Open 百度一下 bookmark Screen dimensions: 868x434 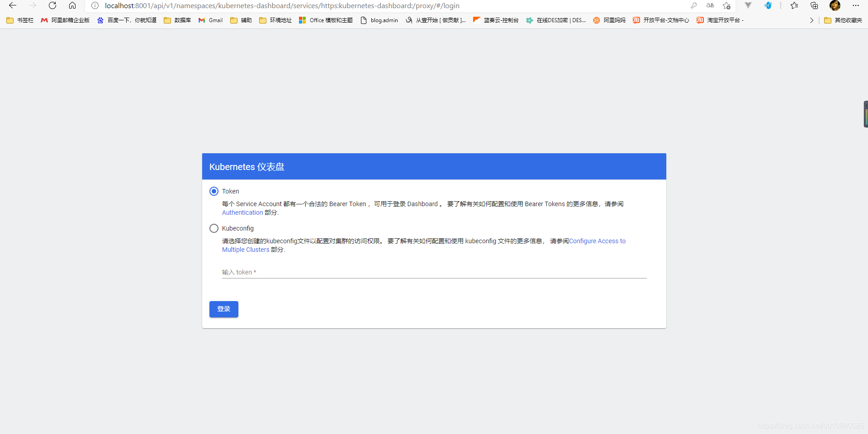pos(127,20)
